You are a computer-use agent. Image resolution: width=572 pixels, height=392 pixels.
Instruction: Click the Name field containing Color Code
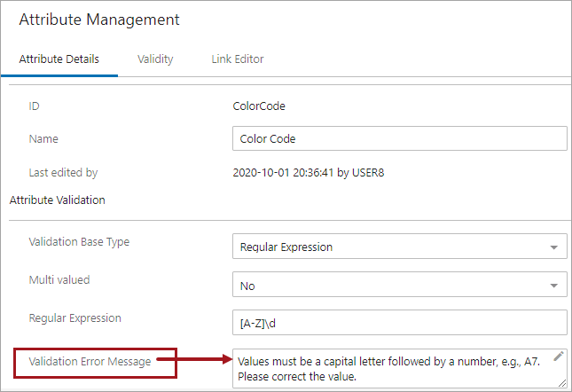[x=397, y=139]
